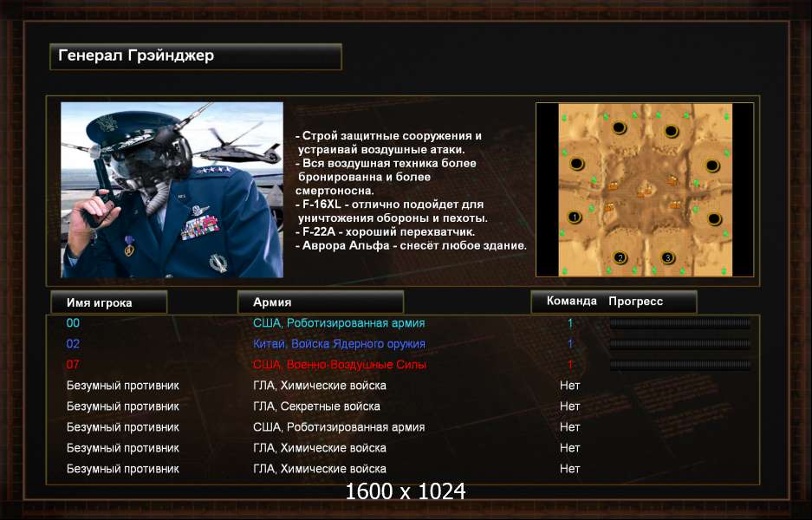Select empty start circle directly above position 2

click(620, 128)
